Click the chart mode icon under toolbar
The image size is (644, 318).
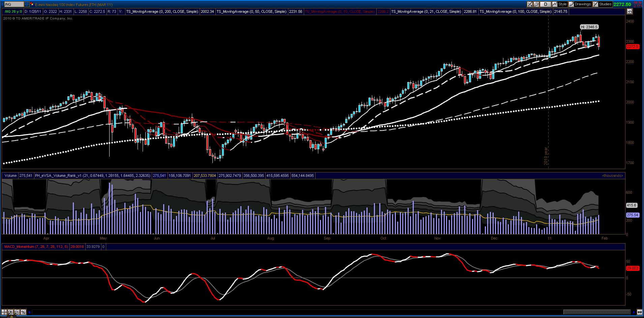click(630, 11)
